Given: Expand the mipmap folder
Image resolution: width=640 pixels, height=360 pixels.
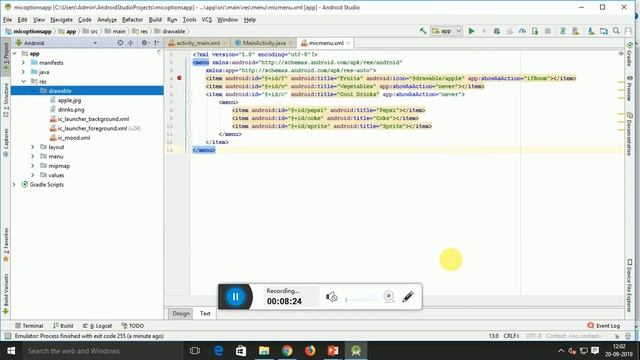Looking at the screenshot, I should click(33, 166).
